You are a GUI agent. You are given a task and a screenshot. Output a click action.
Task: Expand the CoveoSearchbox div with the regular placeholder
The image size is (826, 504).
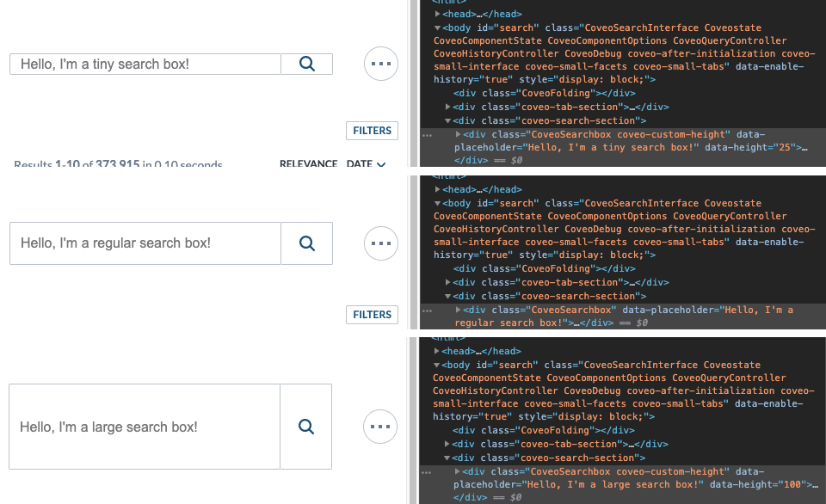(x=459, y=310)
